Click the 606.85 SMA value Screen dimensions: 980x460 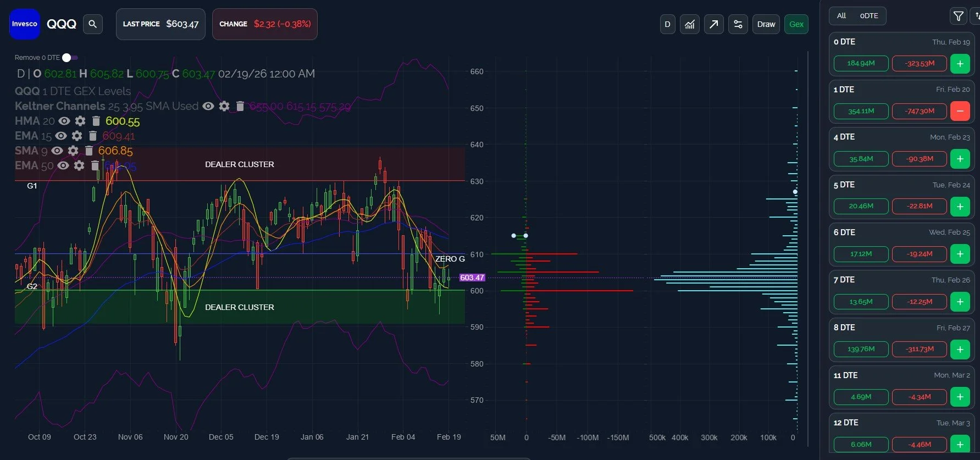click(x=115, y=151)
